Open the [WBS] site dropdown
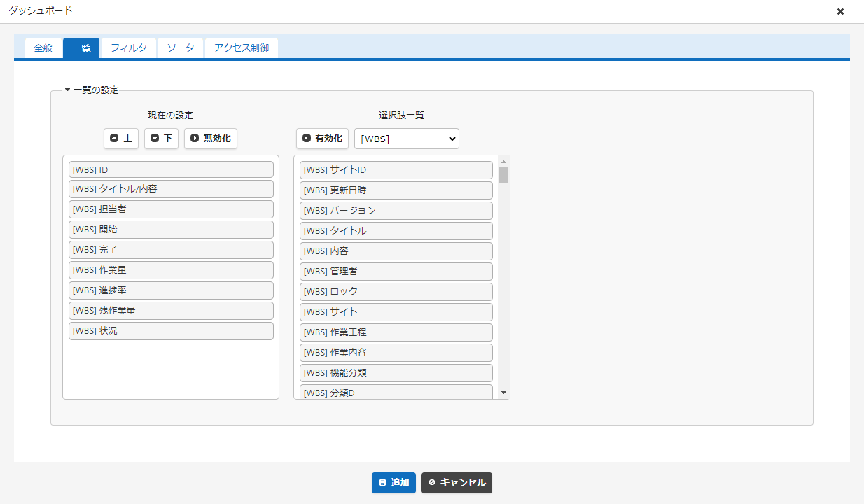This screenshot has width=864, height=504. click(407, 139)
